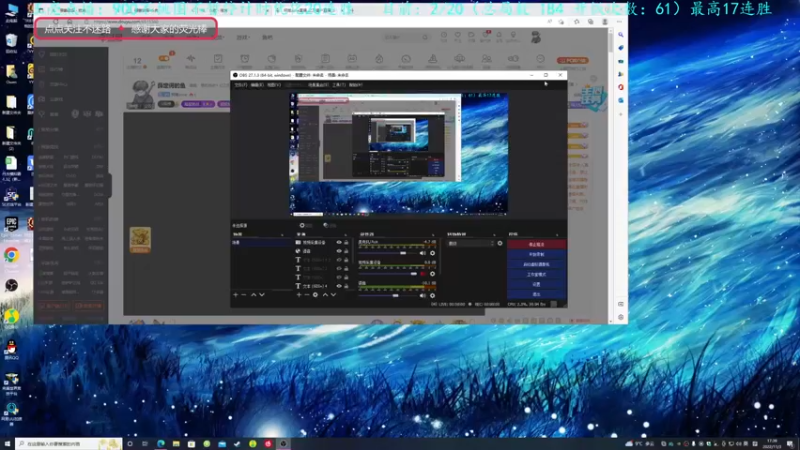Screen dimensions: 800x450
Task: Click the OBS preview canvas
Action: [399, 154]
